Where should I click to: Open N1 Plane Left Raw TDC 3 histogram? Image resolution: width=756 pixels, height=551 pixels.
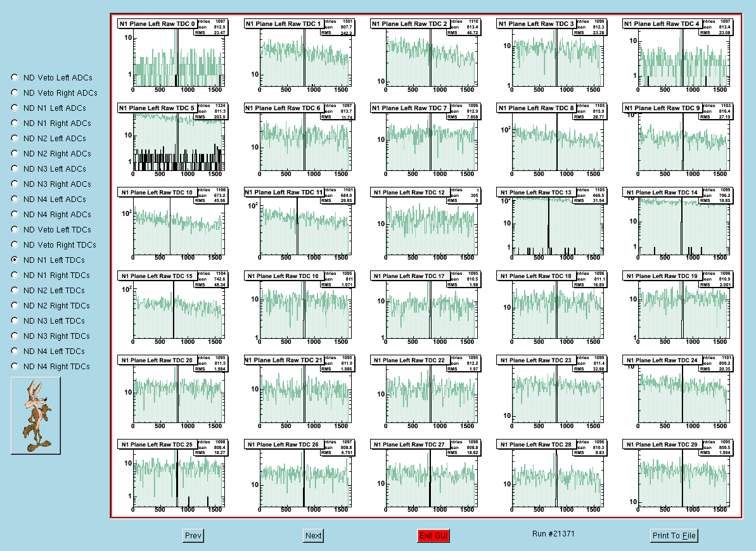pyautogui.click(x=551, y=56)
